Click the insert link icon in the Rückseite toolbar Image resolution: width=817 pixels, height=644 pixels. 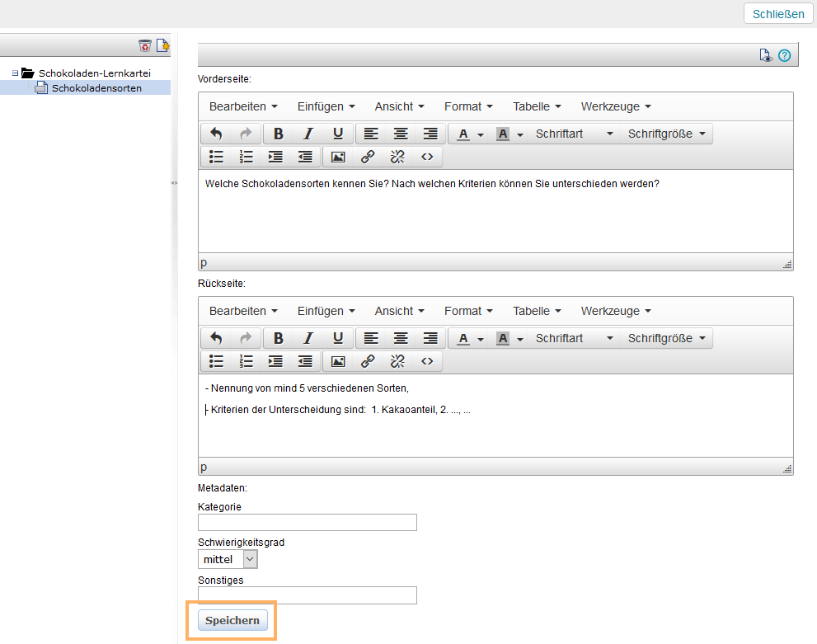point(368,360)
